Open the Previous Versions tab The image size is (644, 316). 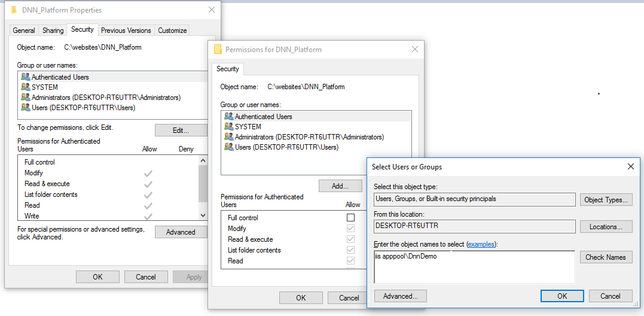pos(126,31)
